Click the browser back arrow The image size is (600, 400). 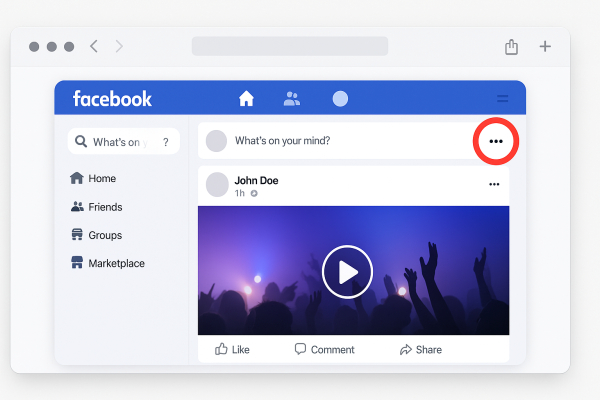[x=94, y=46]
